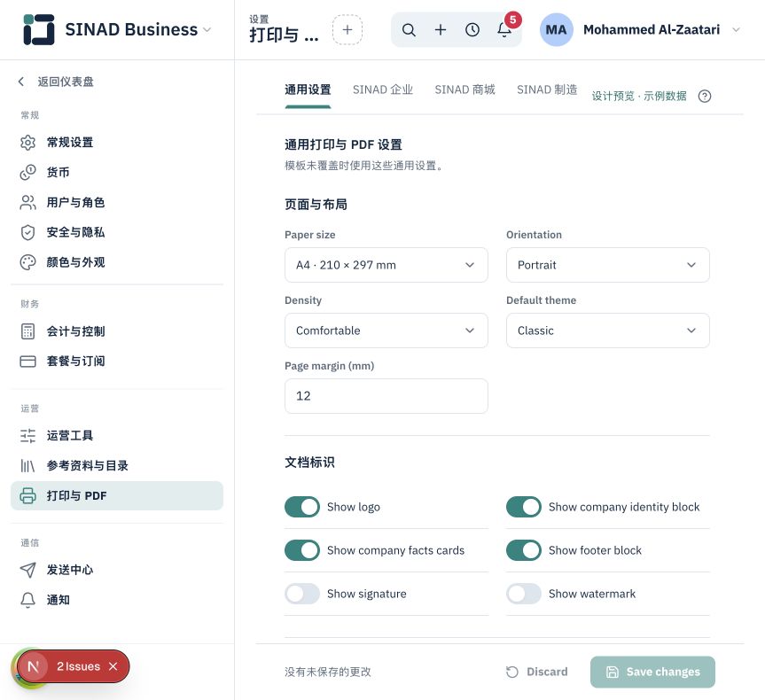Open the Orientation dropdown
765x700 pixels.
[607, 265]
